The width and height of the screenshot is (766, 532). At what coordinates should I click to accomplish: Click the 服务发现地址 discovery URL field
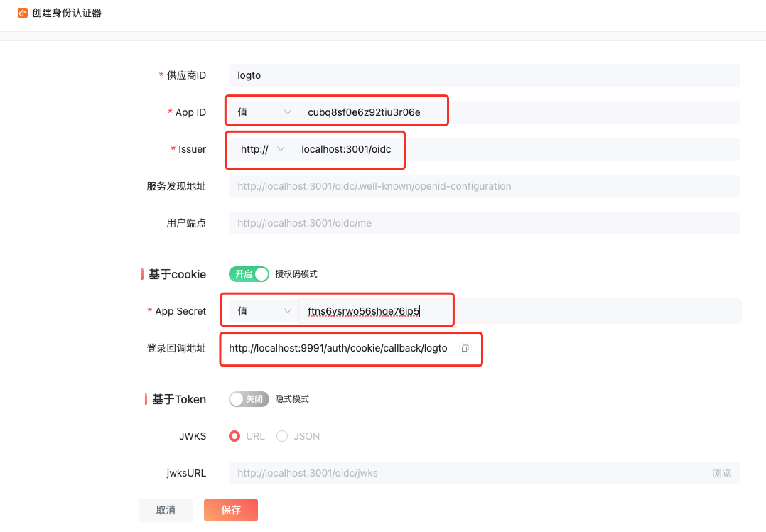pyautogui.click(x=483, y=186)
